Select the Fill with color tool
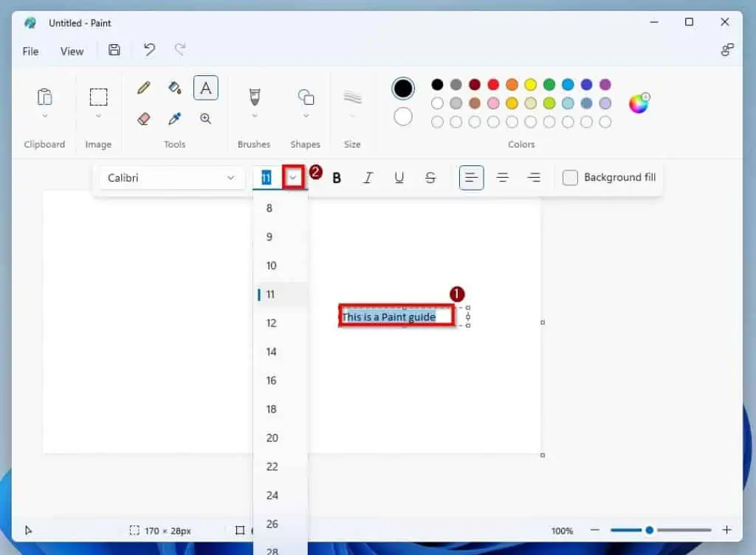Image resolution: width=756 pixels, height=555 pixels. [x=174, y=87]
